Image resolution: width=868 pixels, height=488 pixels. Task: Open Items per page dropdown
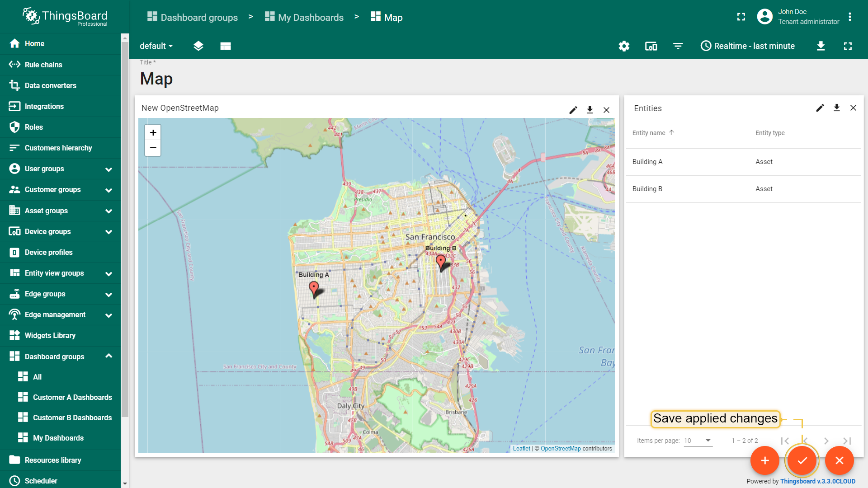(698, 441)
